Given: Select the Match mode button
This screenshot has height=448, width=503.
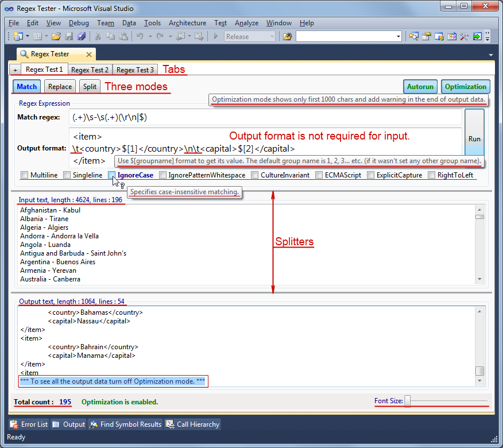Looking at the screenshot, I should [26, 87].
